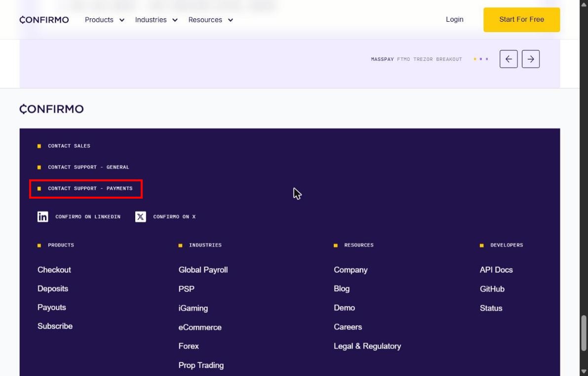The height and width of the screenshot is (376, 588).
Task: Open the Subscribe product page
Action: (x=55, y=326)
